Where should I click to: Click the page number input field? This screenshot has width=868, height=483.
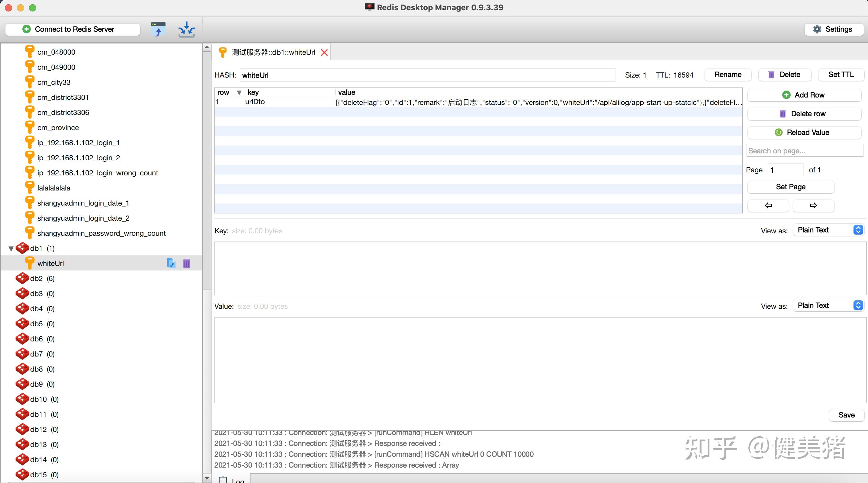point(786,169)
